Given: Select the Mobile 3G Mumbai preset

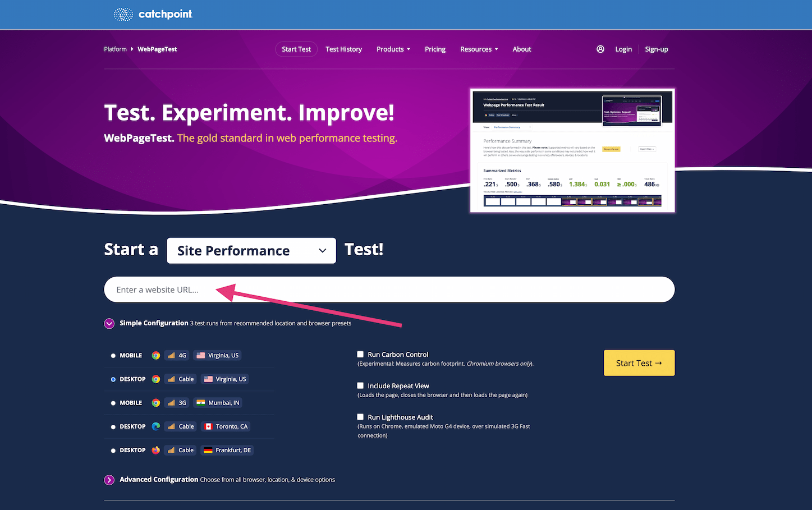Looking at the screenshot, I should [x=113, y=403].
